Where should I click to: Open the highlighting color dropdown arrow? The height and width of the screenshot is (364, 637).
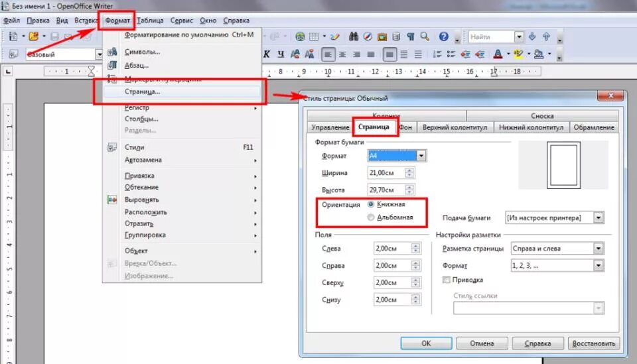point(529,54)
